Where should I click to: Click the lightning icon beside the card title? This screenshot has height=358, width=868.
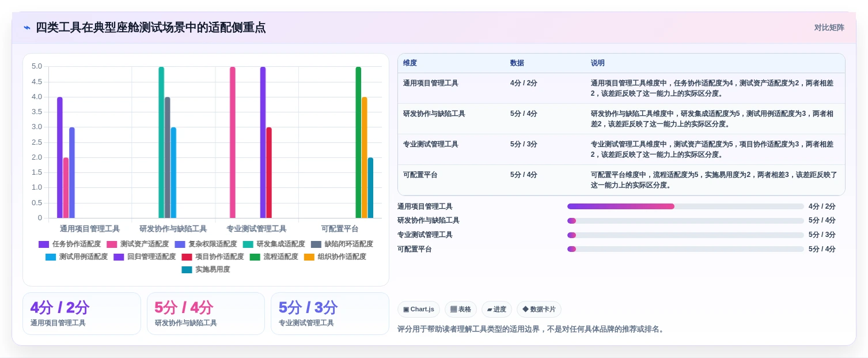click(x=26, y=28)
